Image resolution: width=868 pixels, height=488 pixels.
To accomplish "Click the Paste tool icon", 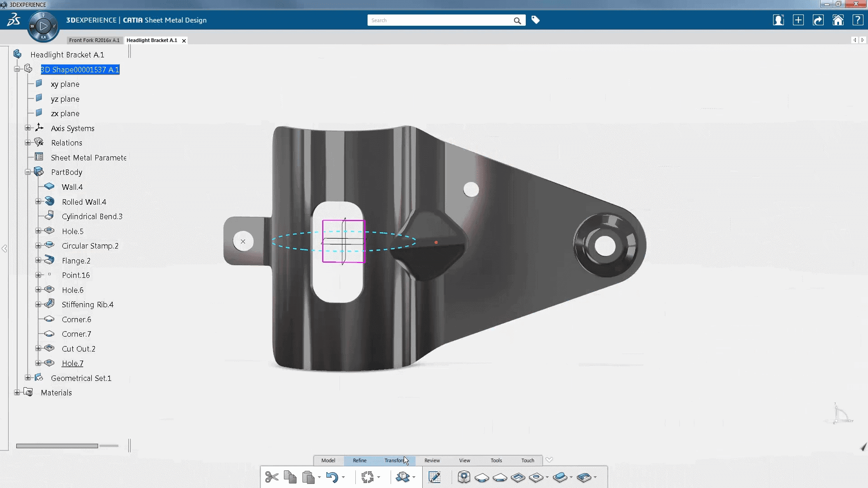I will [x=308, y=477].
